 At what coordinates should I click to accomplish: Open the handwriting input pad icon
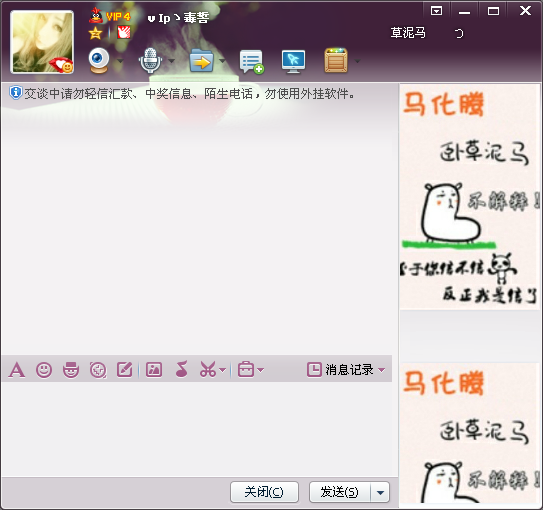click(x=125, y=369)
